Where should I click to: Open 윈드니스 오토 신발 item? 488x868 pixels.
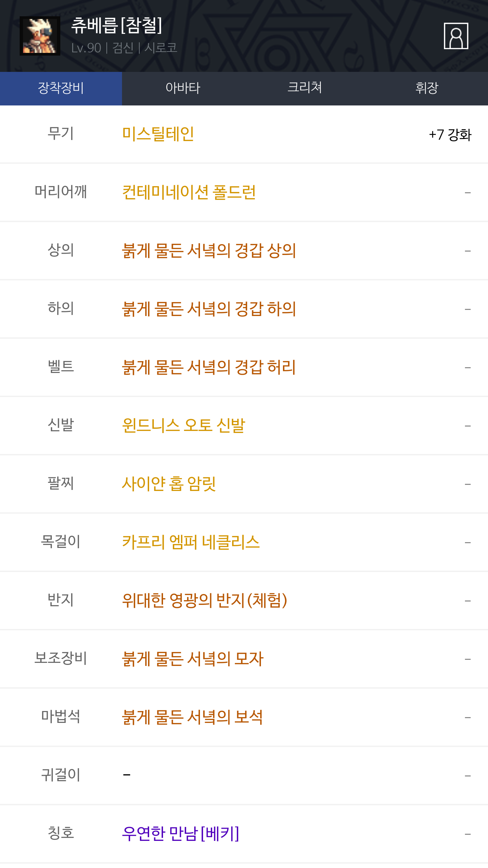click(183, 426)
